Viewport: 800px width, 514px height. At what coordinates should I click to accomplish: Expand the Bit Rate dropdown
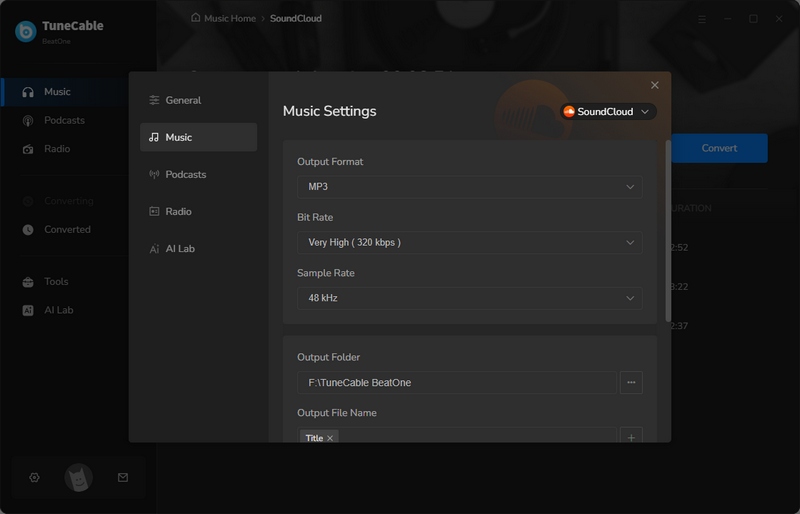coord(469,242)
